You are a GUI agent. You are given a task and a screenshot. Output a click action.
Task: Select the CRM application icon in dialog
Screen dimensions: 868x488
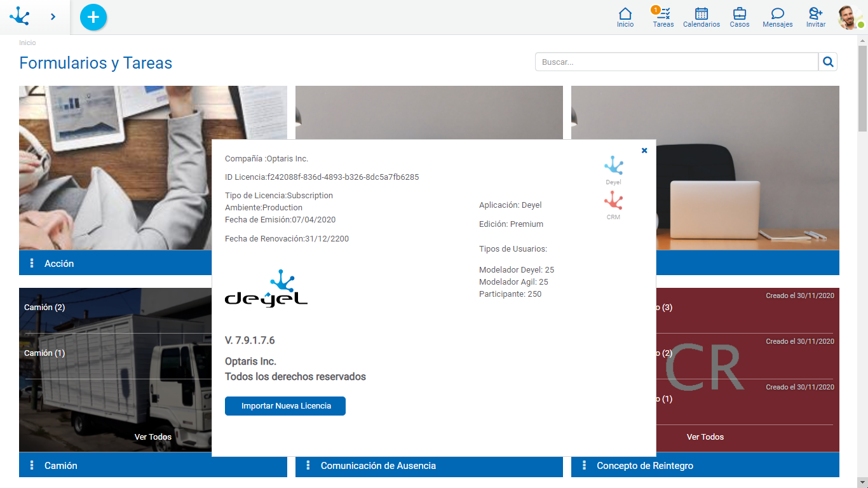[x=613, y=205]
